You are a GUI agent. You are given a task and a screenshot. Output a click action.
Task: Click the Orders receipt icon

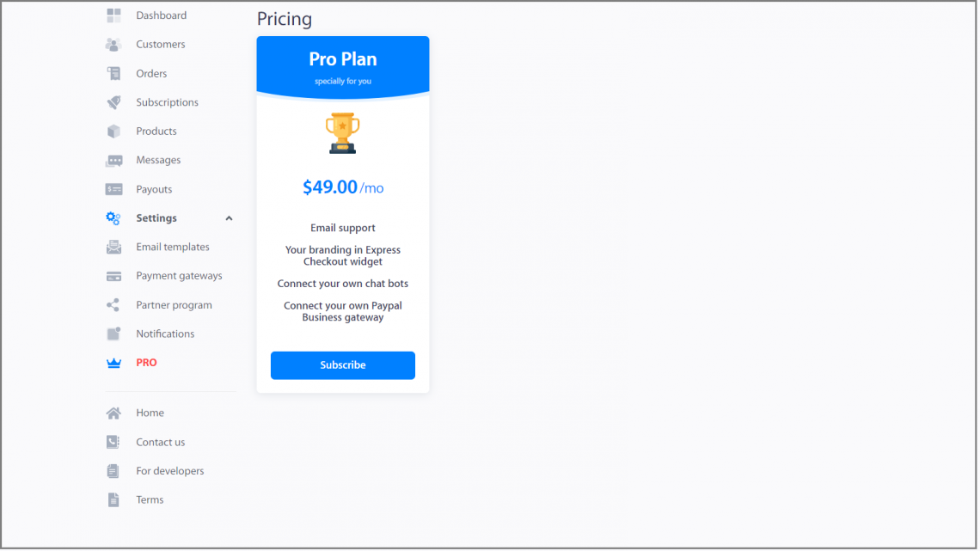pyautogui.click(x=113, y=73)
